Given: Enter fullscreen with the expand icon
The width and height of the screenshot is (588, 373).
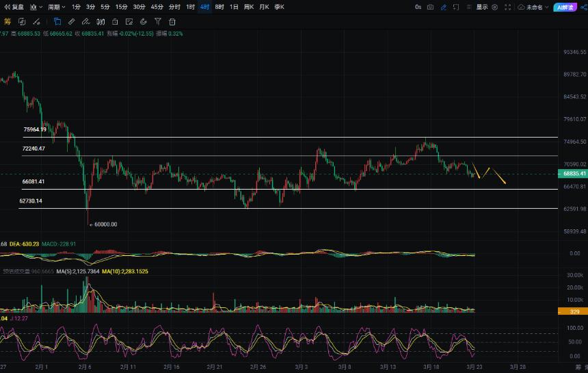Looking at the screenshot, I should 508,7.
